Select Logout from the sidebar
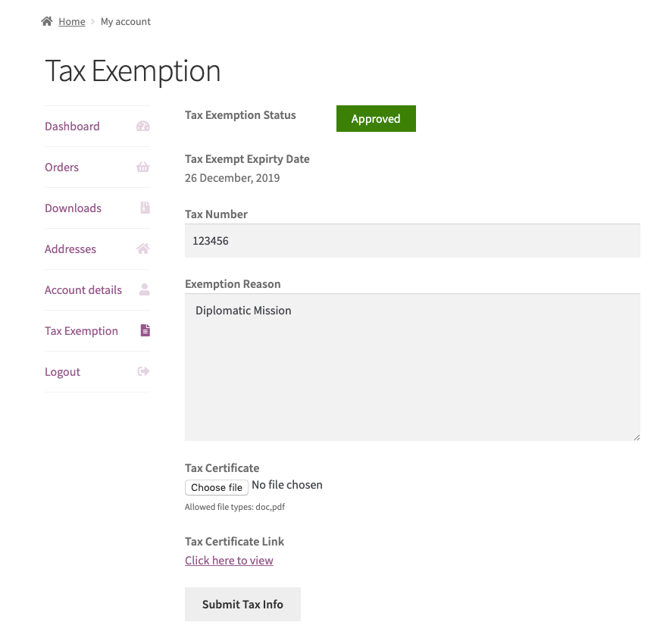This screenshot has height=644, width=660. (x=62, y=372)
